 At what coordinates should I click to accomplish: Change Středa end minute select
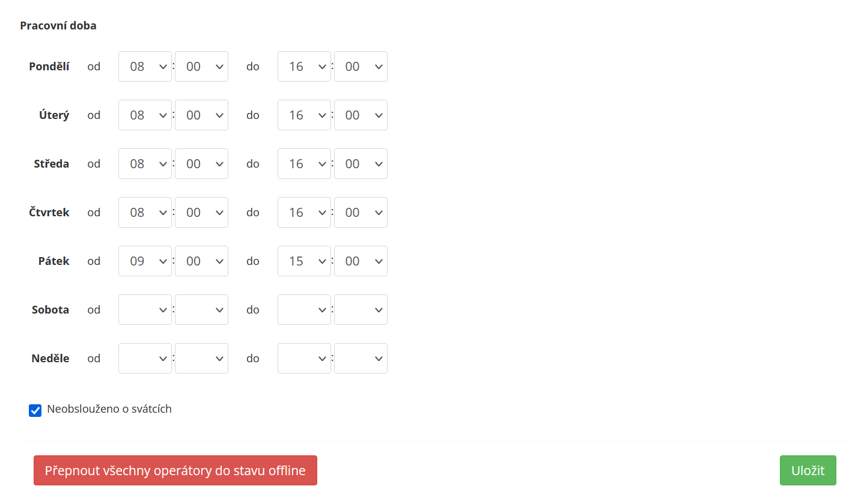coord(361,164)
